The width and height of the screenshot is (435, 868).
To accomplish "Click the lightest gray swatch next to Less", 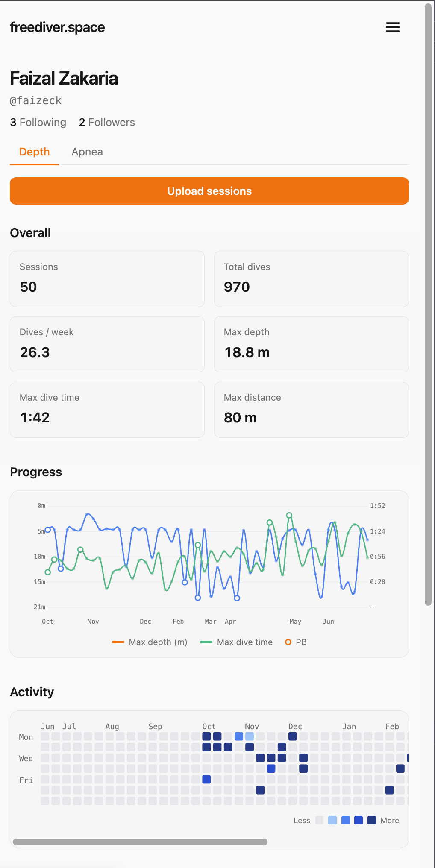I will click(x=319, y=820).
